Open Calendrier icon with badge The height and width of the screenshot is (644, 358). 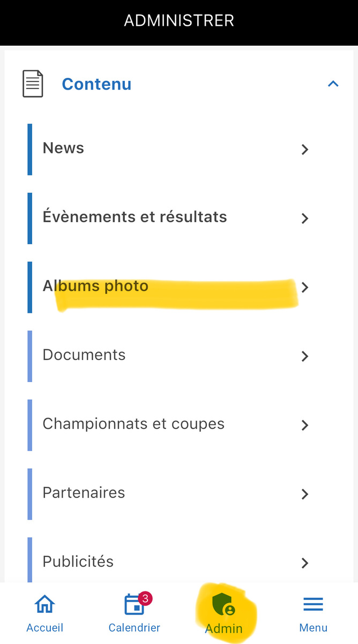tap(134, 606)
